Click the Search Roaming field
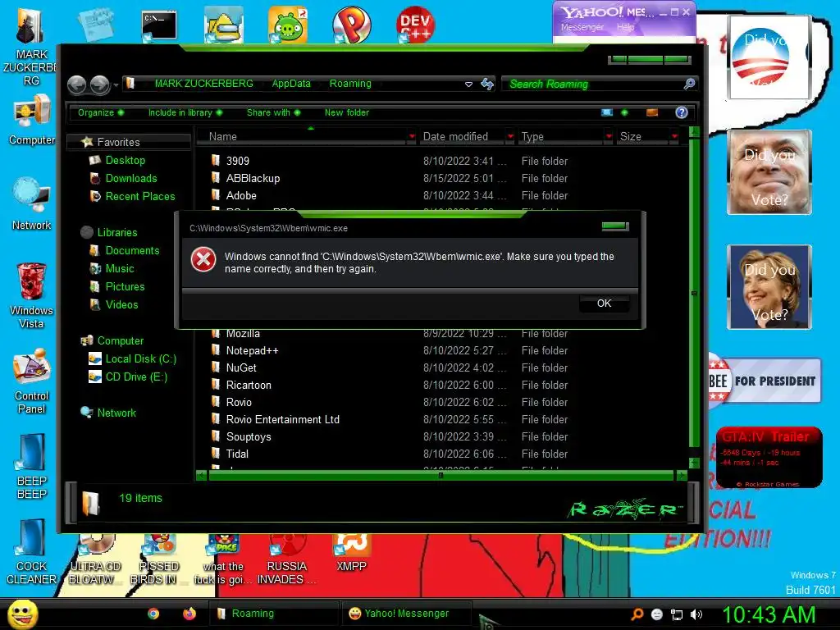Viewport: 840px width, 630px height. [593, 84]
